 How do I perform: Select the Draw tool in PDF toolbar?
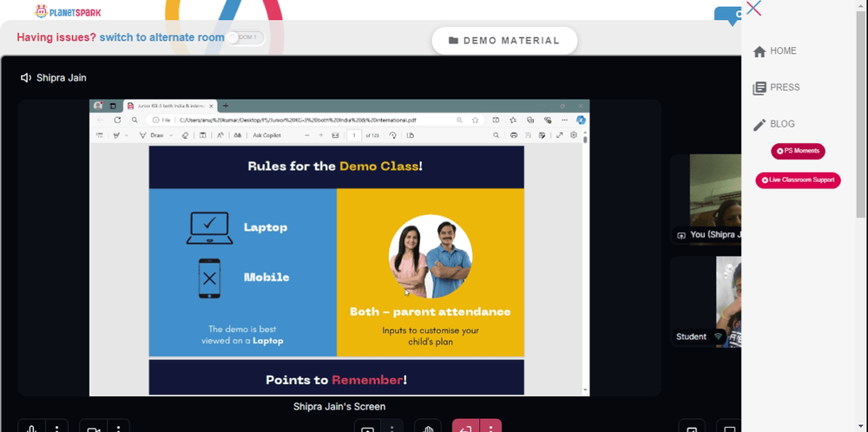pos(150,135)
